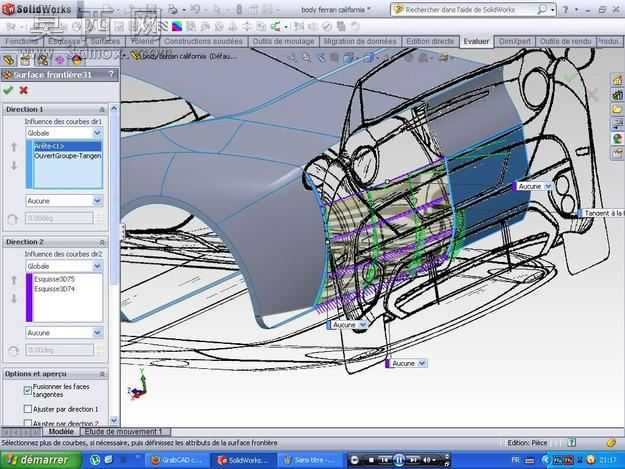Click the status bar help icon

572,442
